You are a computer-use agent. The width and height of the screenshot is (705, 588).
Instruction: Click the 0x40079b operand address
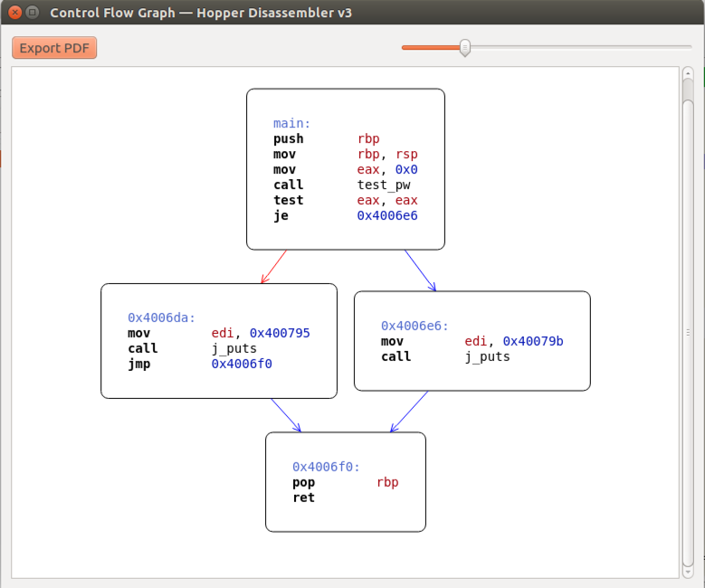click(x=533, y=341)
